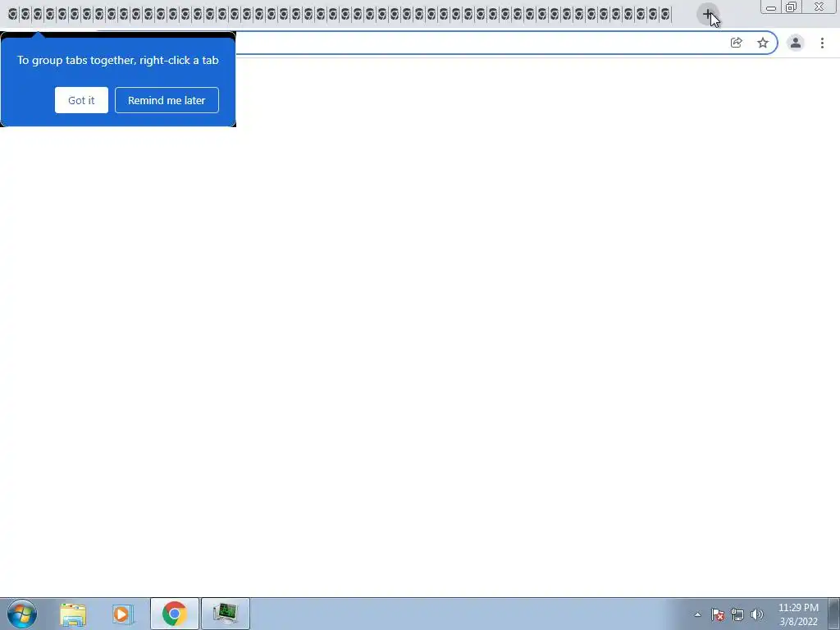Show hidden system tray icons
The image size is (840, 630).
coord(697,614)
